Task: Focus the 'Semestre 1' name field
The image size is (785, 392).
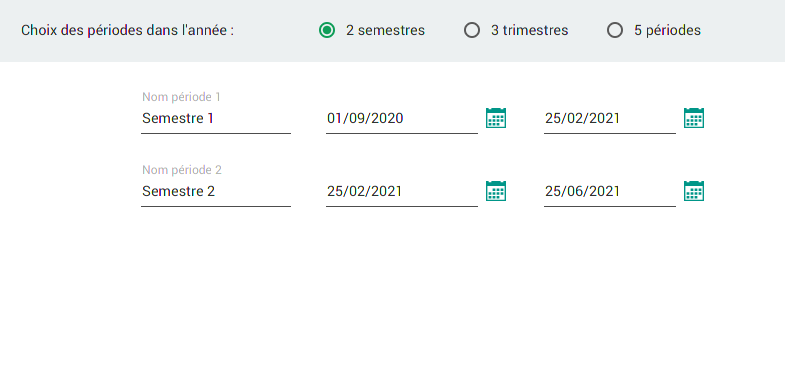Action: pos(216,119)
